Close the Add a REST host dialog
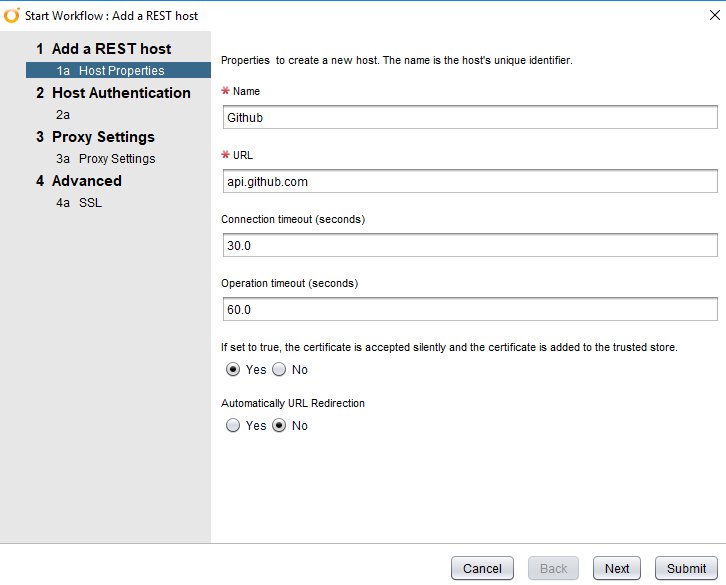Viewport: 726px width, 585px height. (714, 15)
